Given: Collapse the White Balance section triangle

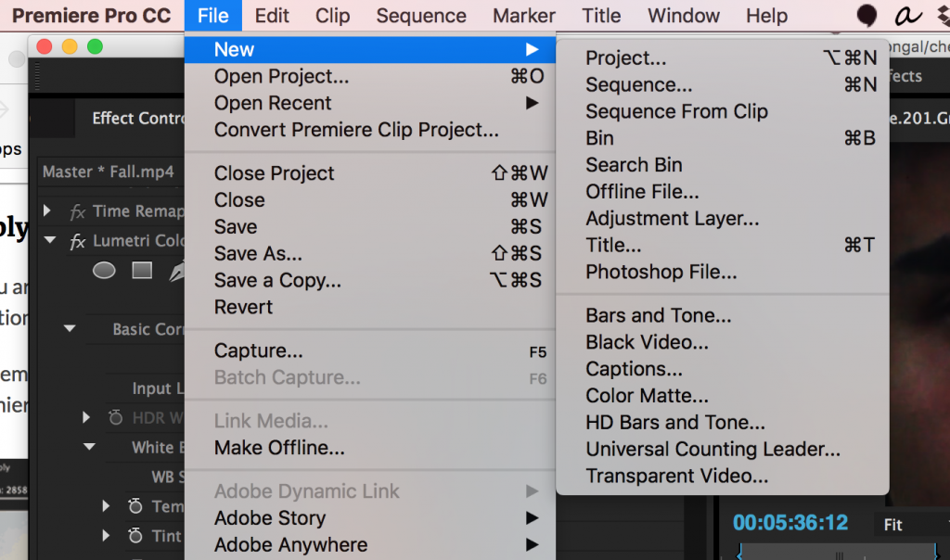Looking at the screenshot, I should [x=89, y=447].
